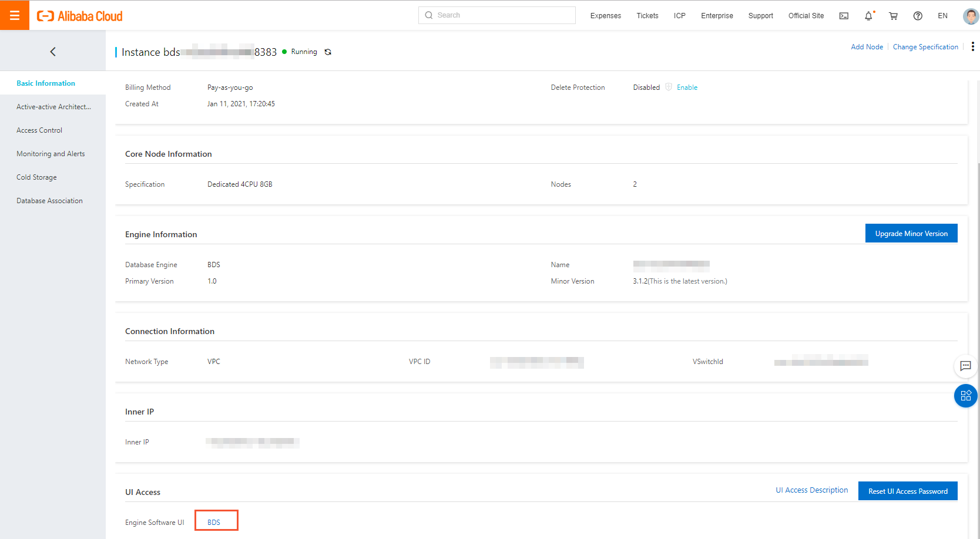This screenshot has width=980, height=539.
Task: Open the BDS Engine Software UI link
Action: click(214, 523)
